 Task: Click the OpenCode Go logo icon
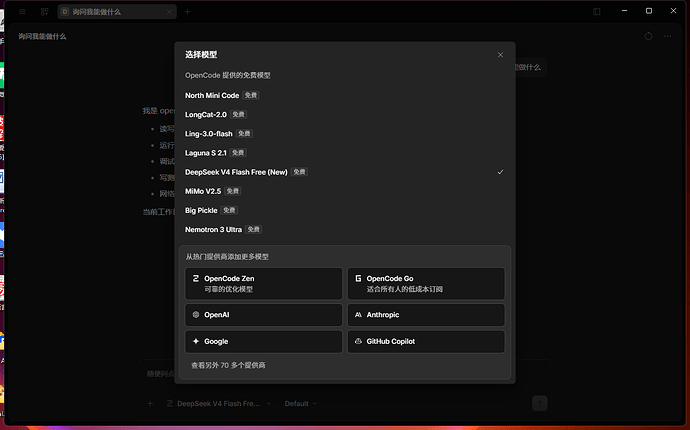pos(358,279)
